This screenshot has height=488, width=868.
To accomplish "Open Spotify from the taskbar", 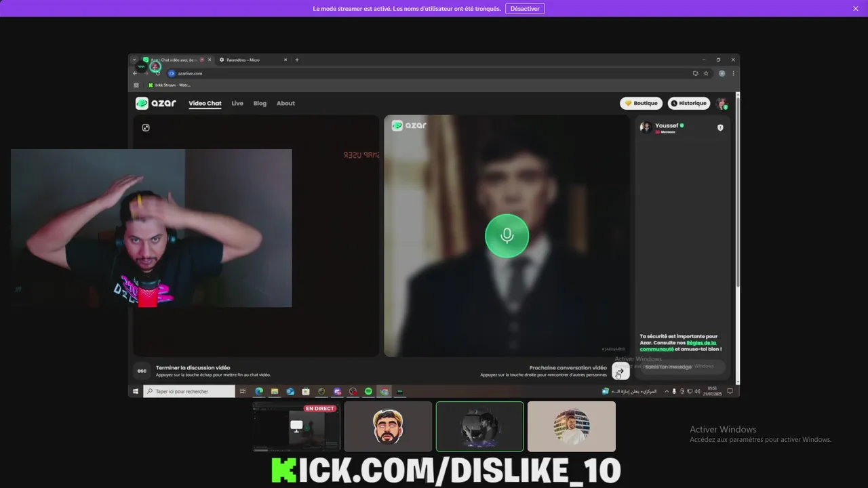I will click(368, 391).
